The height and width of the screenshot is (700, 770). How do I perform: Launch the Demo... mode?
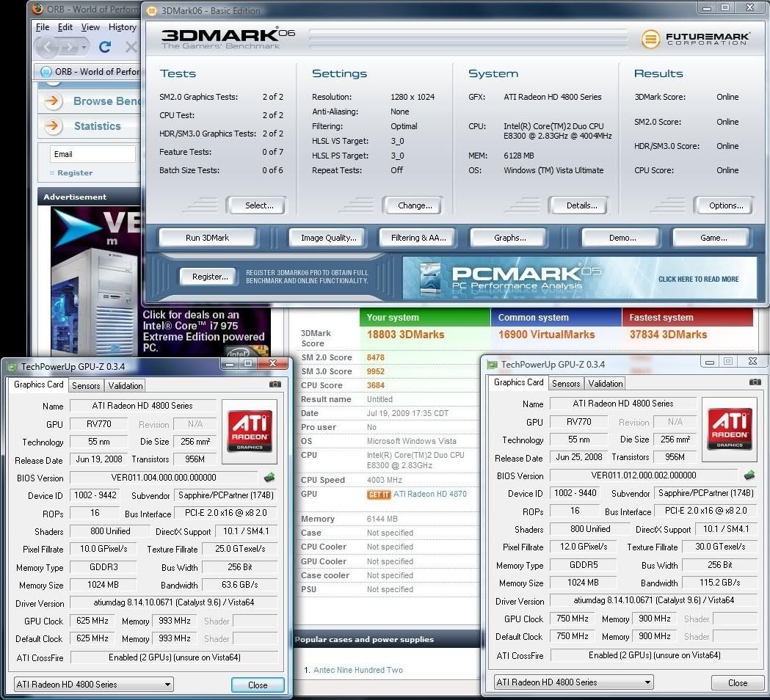click(622, 238)
